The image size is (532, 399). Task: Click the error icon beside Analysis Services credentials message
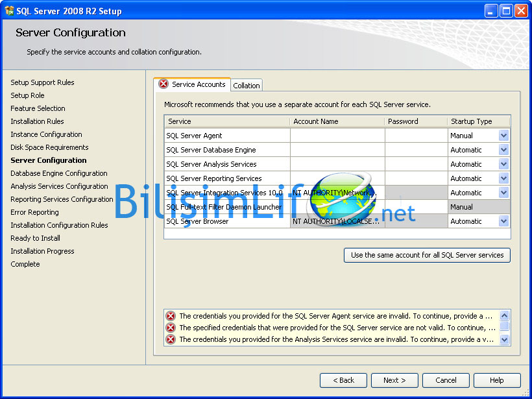click(171, 339)
